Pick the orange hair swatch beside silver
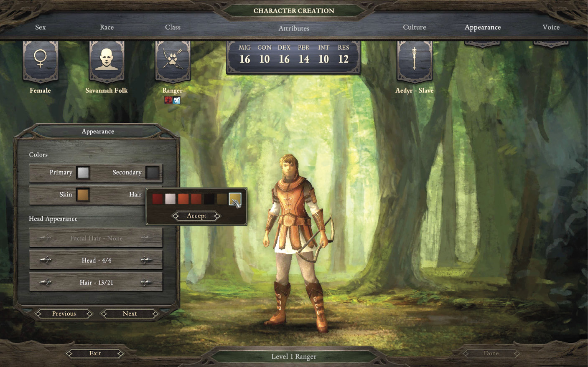 pyautogui.click(x=183, y=199)
